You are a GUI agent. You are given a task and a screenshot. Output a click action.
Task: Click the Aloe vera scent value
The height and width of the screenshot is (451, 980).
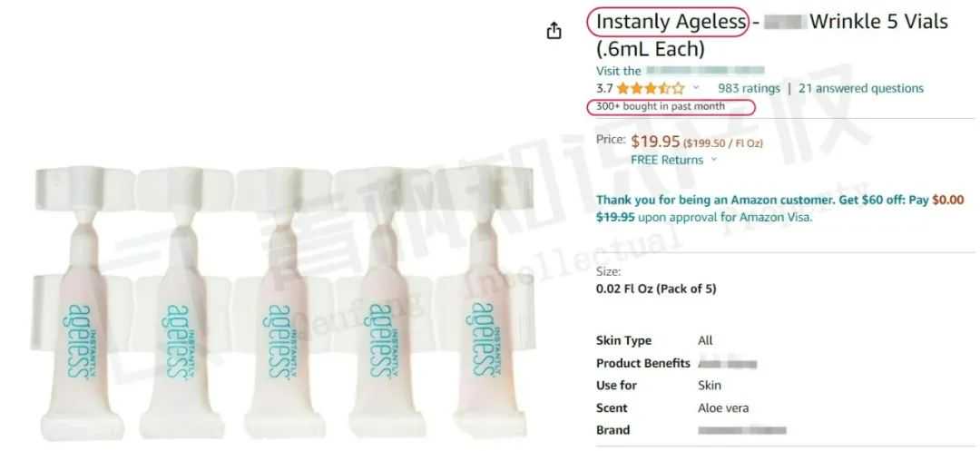click(x=723, y=408)
